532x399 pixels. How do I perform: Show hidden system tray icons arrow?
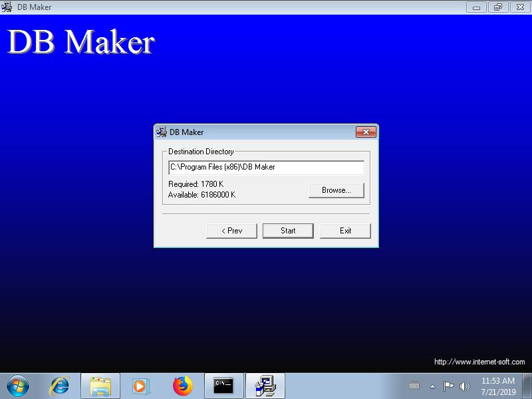coord(432,386)
